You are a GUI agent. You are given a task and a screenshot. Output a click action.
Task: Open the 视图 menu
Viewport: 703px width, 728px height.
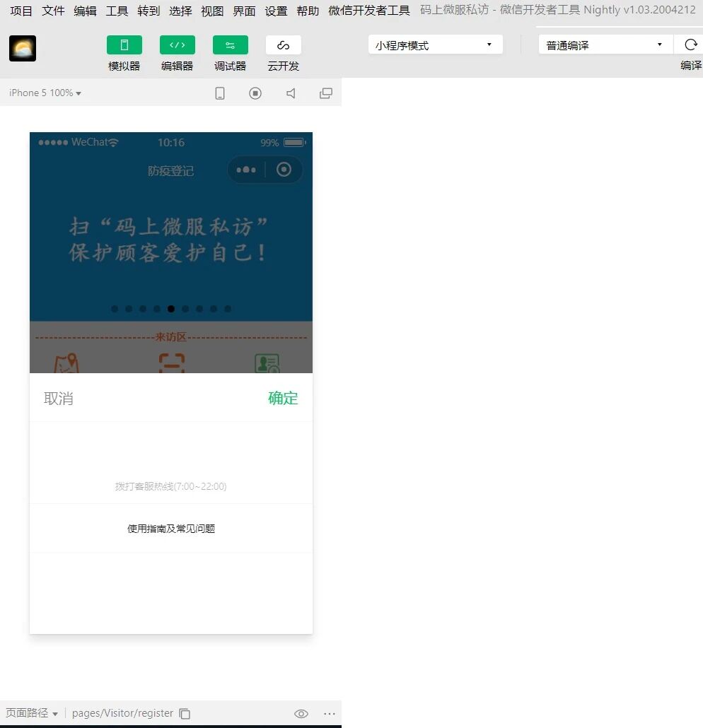click(x=212, y=11)
